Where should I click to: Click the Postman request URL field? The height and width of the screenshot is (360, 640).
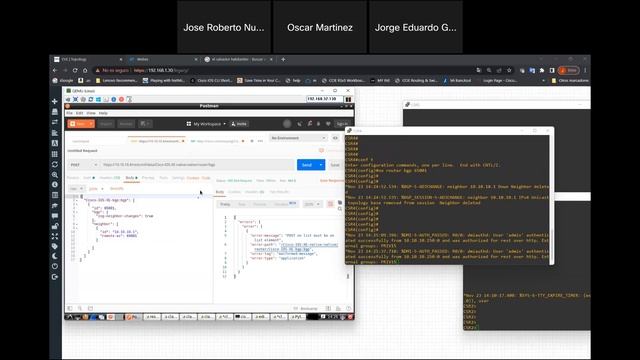point(198,165)
